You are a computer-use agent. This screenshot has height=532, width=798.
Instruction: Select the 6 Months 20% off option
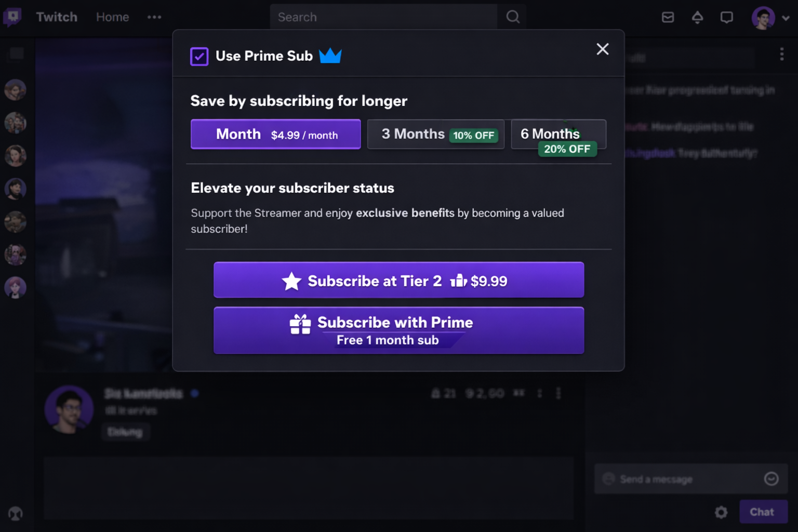[558, 134]
